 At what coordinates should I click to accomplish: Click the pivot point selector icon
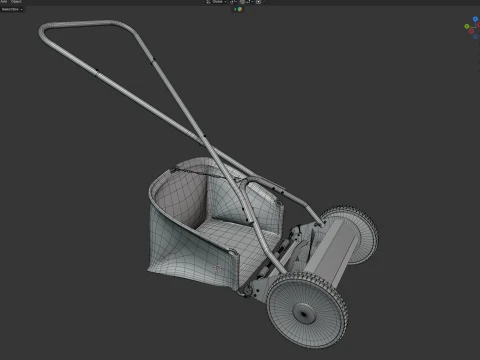pyautogui.click(x=233, y=2)
